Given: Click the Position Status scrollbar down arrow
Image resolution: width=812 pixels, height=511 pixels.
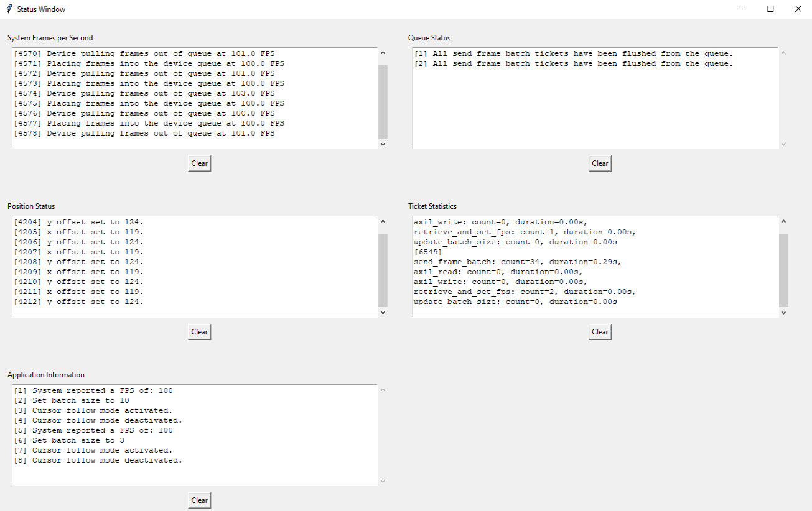Looking at the screenshot, I should coord(382,312).
